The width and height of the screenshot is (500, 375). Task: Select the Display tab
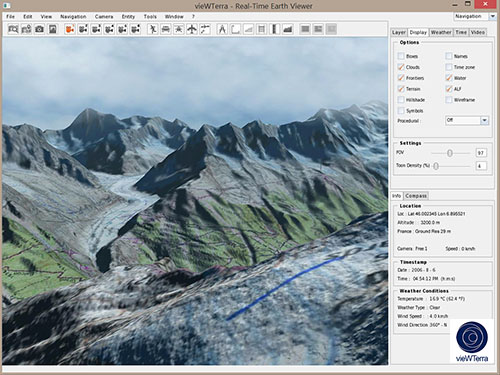click(x=418, y=32)
